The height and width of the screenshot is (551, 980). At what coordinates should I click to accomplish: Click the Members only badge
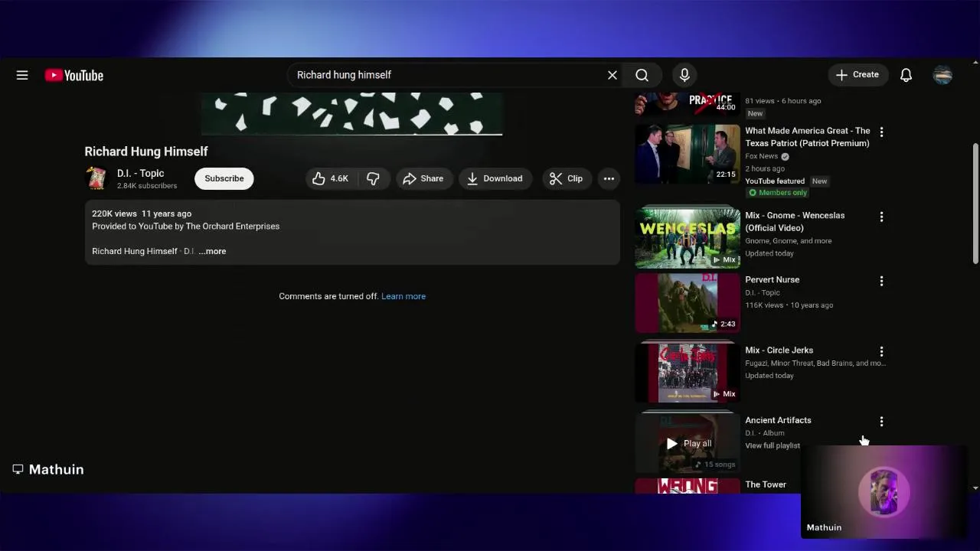[778, 193]
